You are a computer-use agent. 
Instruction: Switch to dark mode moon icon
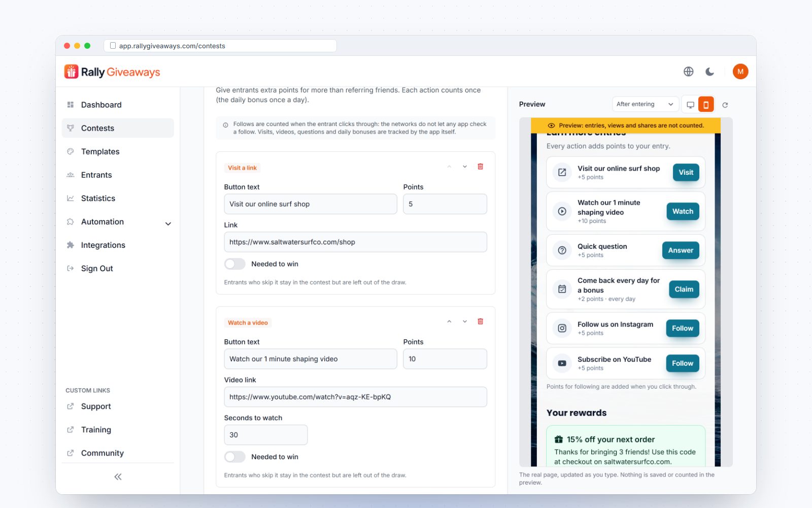[x=710, y=72]
